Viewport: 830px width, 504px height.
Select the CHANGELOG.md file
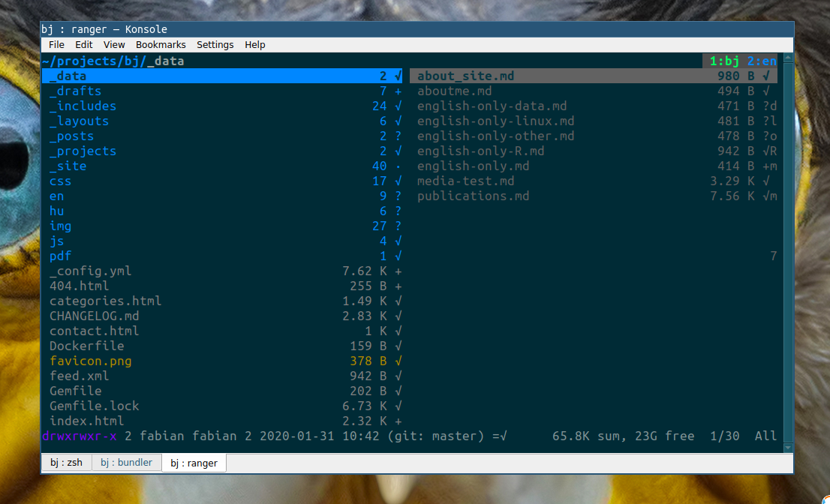[94, 316]
